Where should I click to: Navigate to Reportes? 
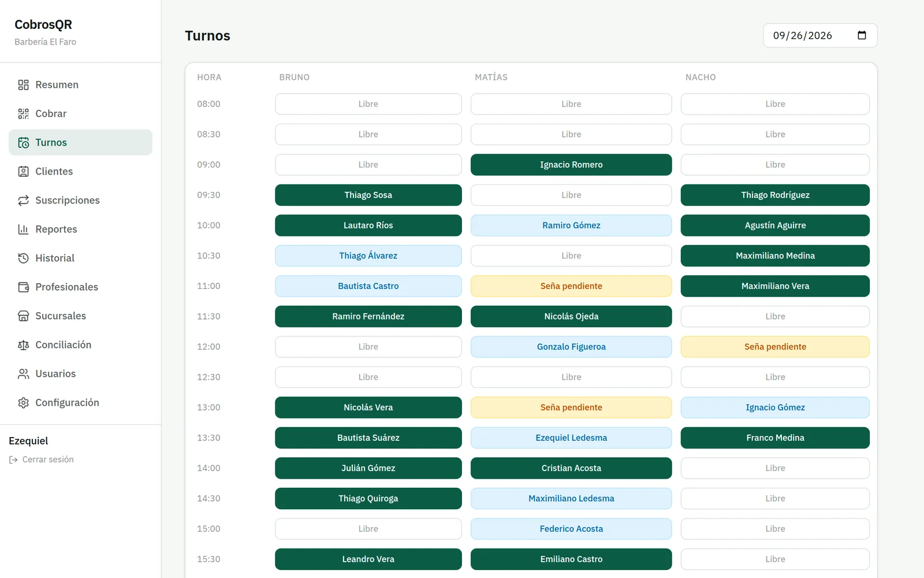80,229
